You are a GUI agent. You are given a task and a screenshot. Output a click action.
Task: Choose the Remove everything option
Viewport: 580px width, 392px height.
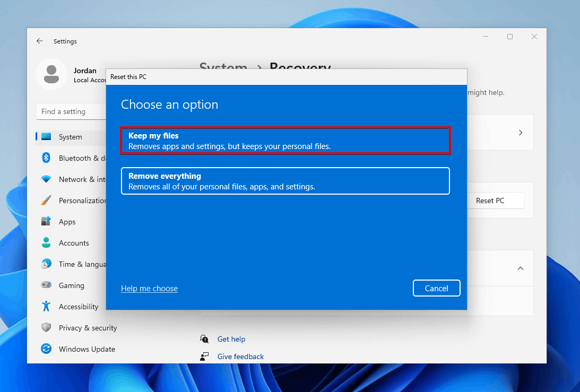285,181
